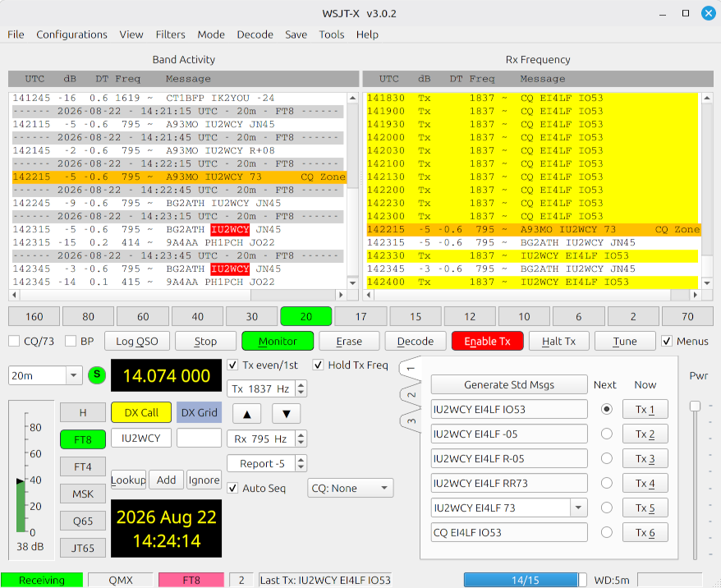Screen dimensions: 721x588
Task: Toggle Tx even/1st checkbox
Action: tap(232, 365)
